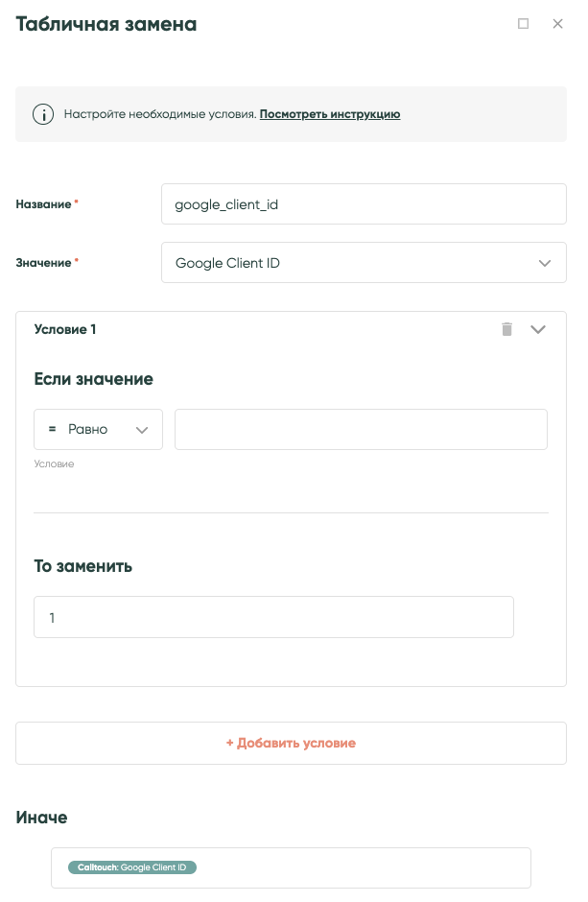The image size is (588, 902).
Task: Click the replacement field under Иначе
Action: [x=291, y=867]
